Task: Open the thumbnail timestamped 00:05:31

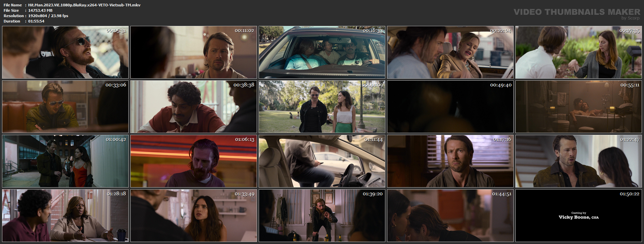Action: point(65,52)
